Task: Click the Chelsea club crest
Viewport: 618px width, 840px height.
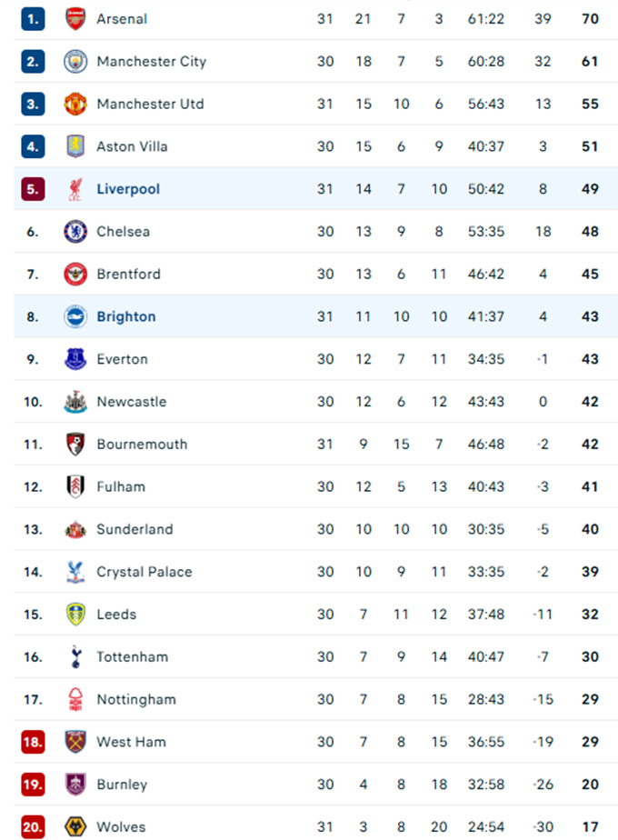Action: click(75, 232)
